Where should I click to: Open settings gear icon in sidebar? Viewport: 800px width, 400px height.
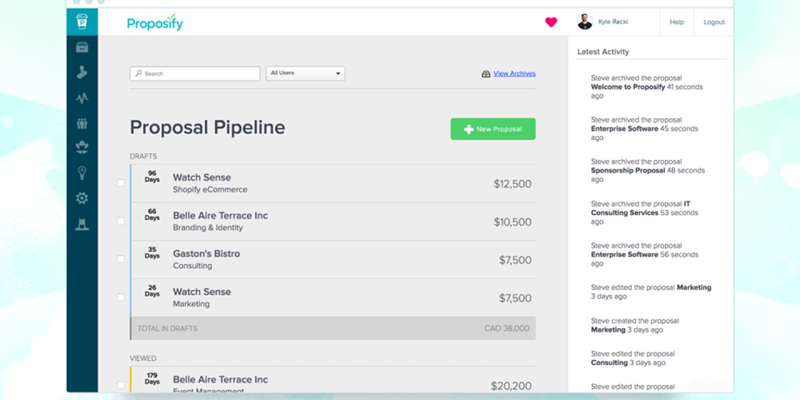[82, 198]
